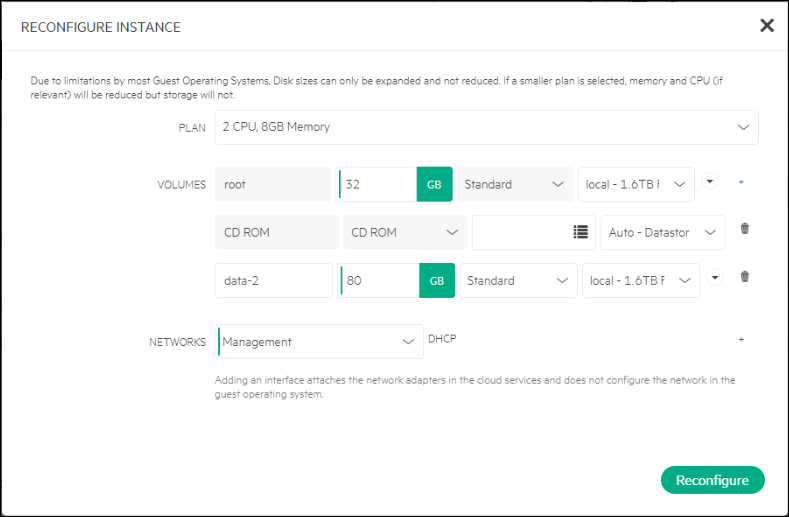Edit the root volume size 32
789x517 pixels.
tap(378, 184)
